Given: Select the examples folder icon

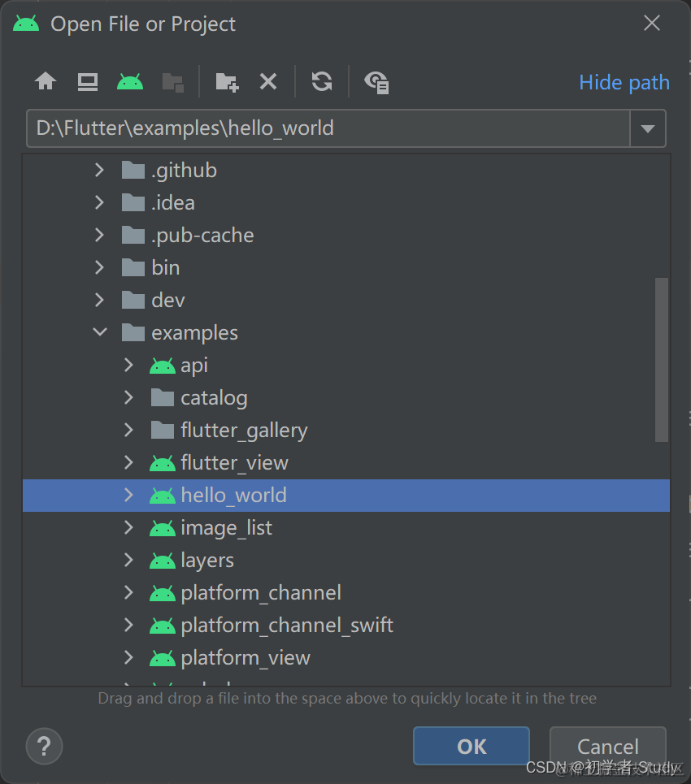Looking at the screenshot, I should pos(133,333).
